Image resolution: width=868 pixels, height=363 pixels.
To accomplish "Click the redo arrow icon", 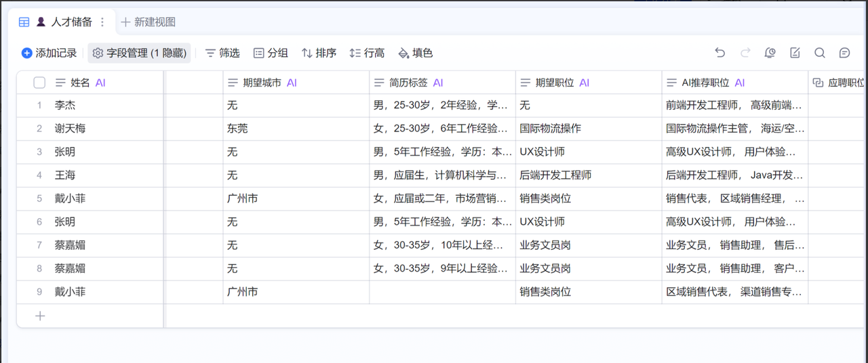I will pyautogui.click(x=745, y=53).
